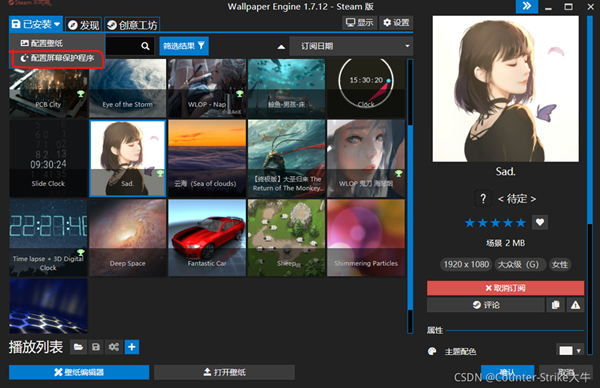
Task: Click the playlist open folder icon
Action: click(78, 347)
